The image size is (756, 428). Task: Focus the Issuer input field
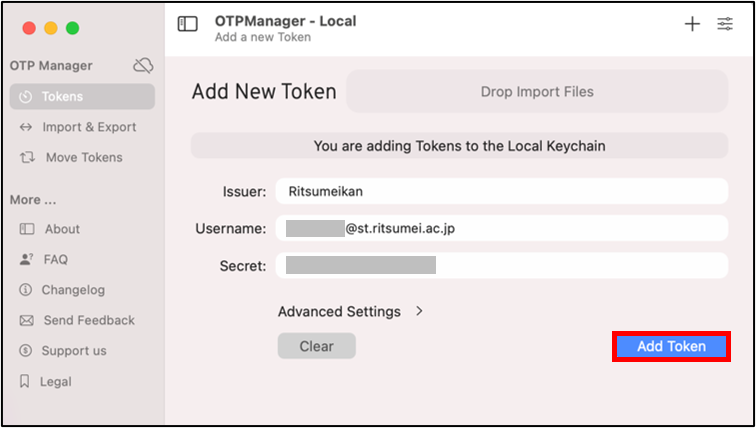[x=502, y=191]
